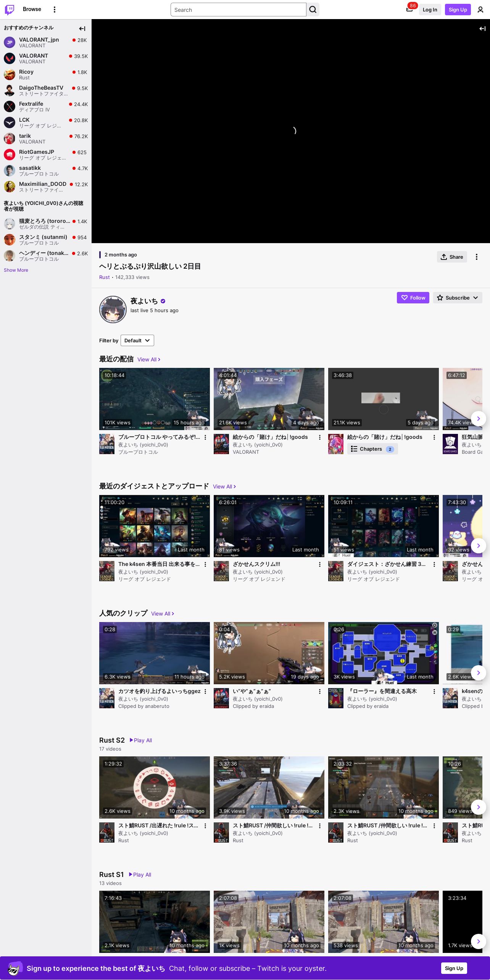Advance the popular clips carousel arrow
This screenshot has height=980, width=490.
pyautogui.click(x=479, y=673)
